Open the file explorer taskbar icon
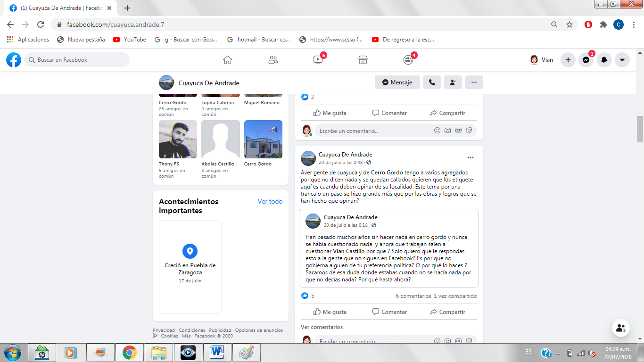Screen dimensions: 644x362 [x=159, y=353]
